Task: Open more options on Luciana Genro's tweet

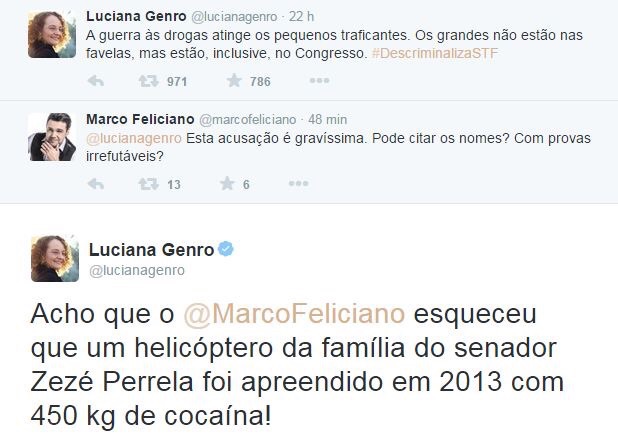Action: 298,81
